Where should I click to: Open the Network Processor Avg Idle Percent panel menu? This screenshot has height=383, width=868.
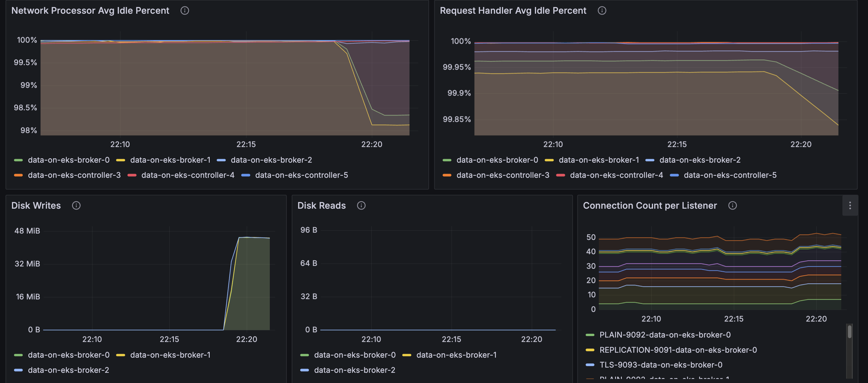90,10
